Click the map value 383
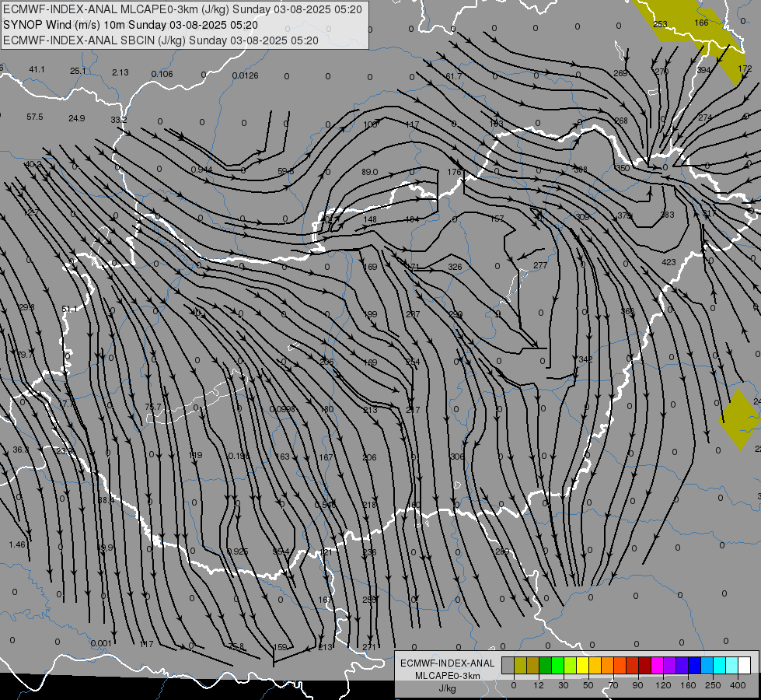Image resolution: width=761 pixels, height=700 pixels. point(667,215)
